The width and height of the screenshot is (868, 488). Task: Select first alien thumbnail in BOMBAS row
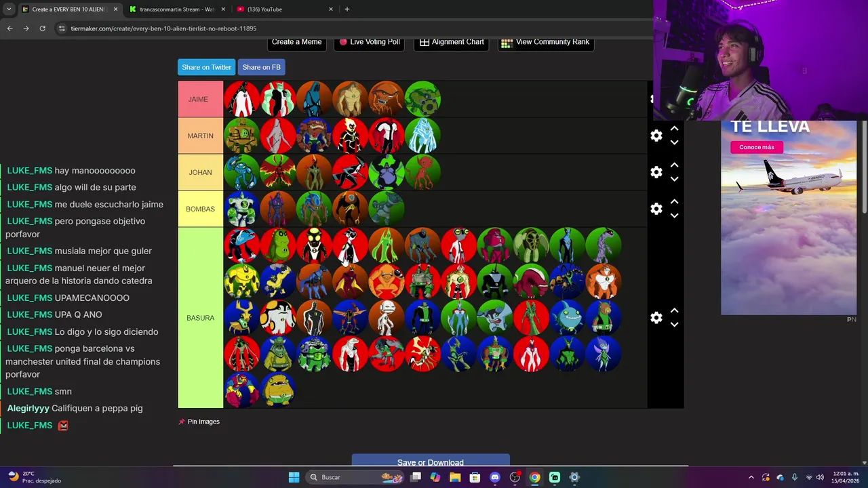coord(241,209)
